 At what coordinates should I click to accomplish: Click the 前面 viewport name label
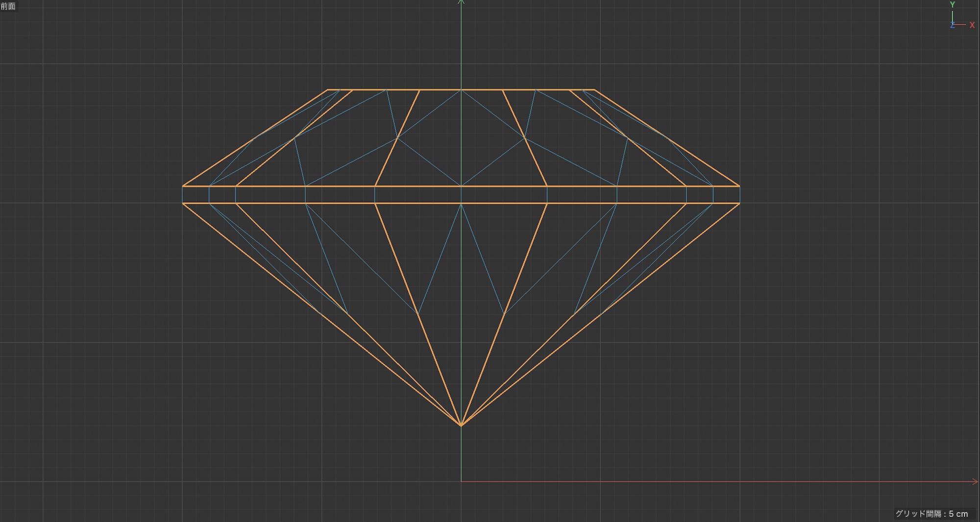coord(8,6)
